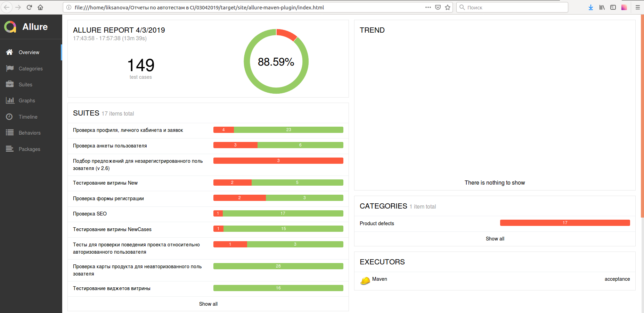
Task: Click Show all under Categories
Action: click(495, 239)
